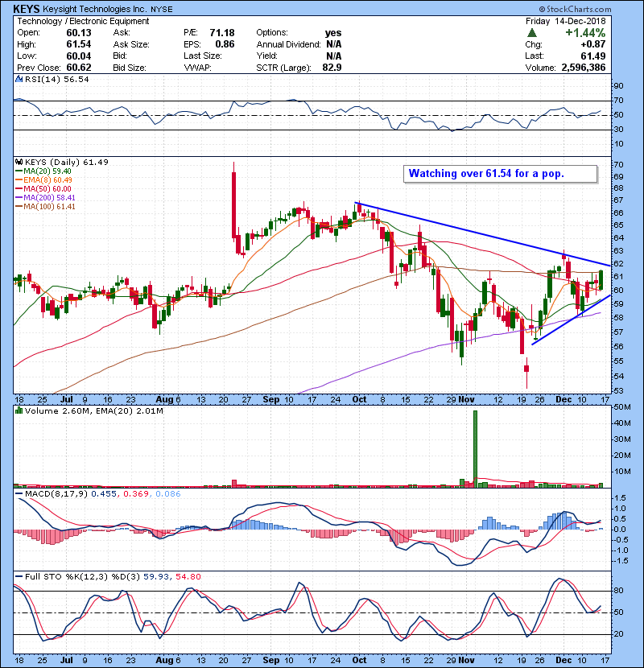
Task: Click the Technology / Electronic Equipment sector text
Action: click(71, 21)
